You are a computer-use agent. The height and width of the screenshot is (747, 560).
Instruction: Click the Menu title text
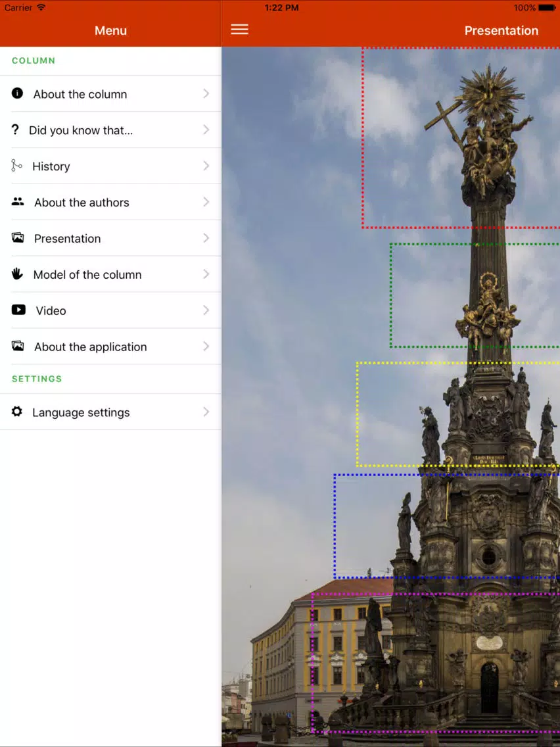(110, 30)
